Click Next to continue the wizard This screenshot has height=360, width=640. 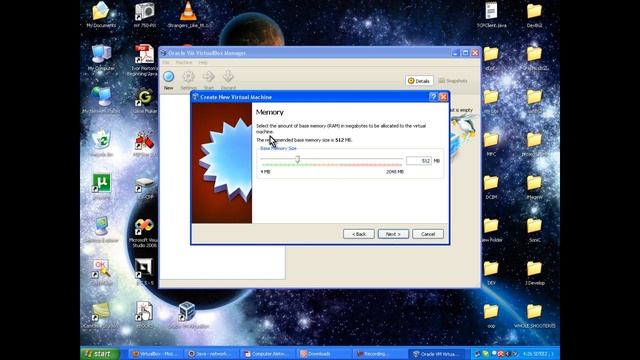point(393,234)
